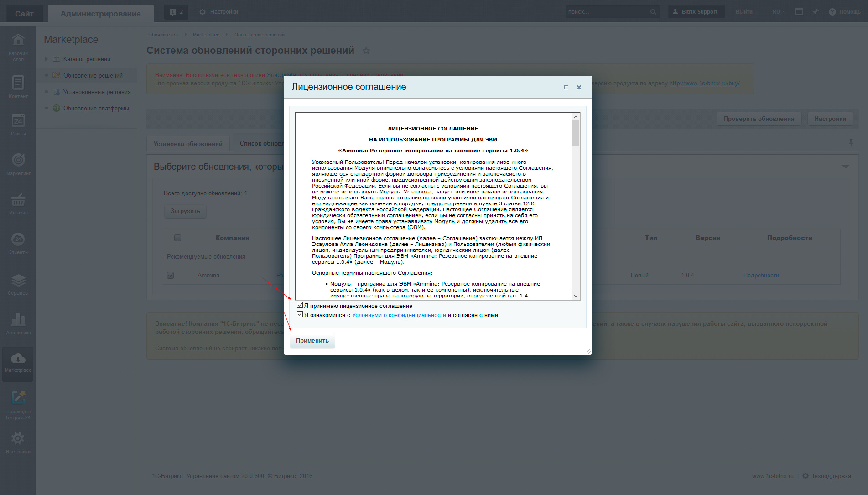
Task: Click the Применить button
Action: (312, 341)
